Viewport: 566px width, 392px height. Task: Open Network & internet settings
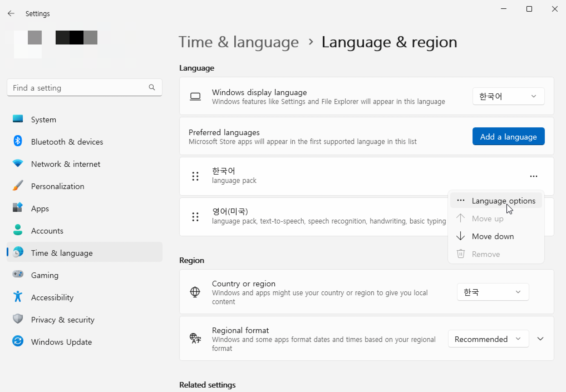coord(65,164)
